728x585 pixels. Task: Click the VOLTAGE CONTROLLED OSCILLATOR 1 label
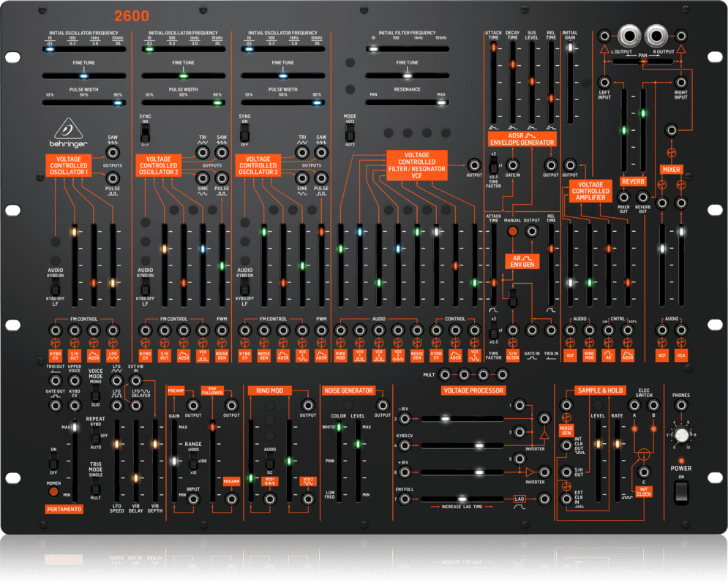(x=68, y=165)
